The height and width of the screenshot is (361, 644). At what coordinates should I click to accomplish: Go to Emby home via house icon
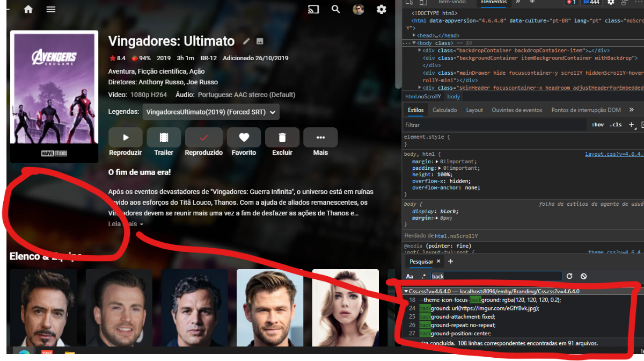(x=28, y=9)
